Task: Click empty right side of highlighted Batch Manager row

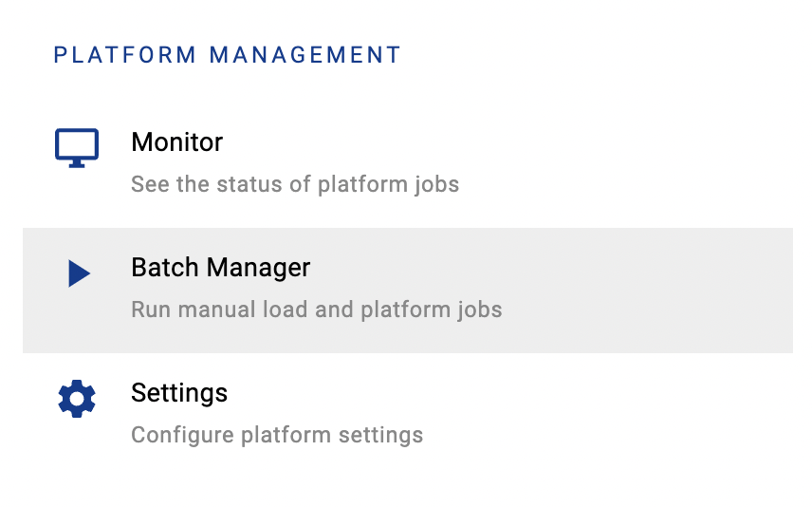Action: 664,290
